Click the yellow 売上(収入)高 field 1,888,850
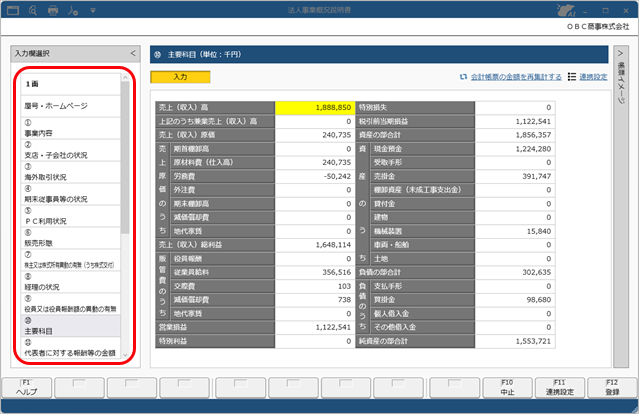This screenshot has height=414, width=639. [315, 108]
